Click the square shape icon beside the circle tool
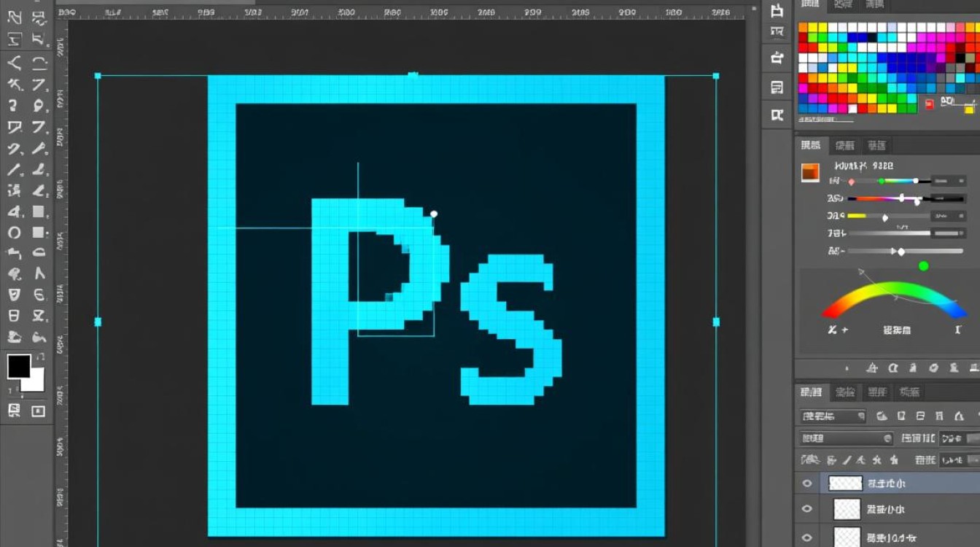 click(x=39, y=233)
